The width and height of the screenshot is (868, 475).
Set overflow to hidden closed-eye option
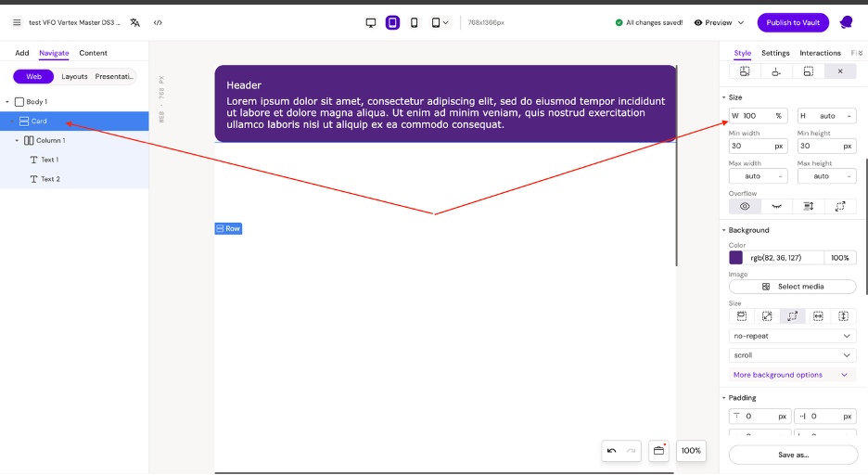pyautogui.click(x=776, y=207)
